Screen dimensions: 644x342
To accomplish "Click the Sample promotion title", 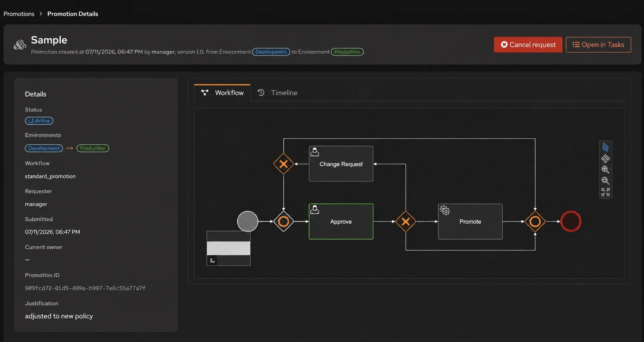I will tap(49, 40).
